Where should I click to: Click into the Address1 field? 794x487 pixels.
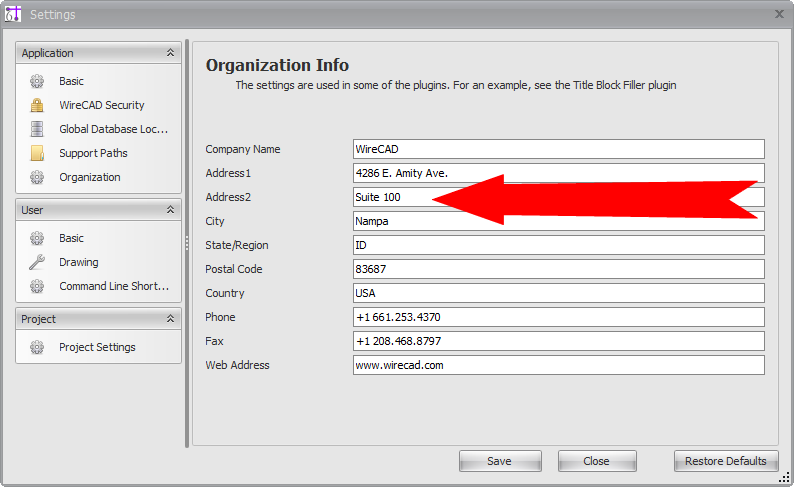click(x=559, y=173)
